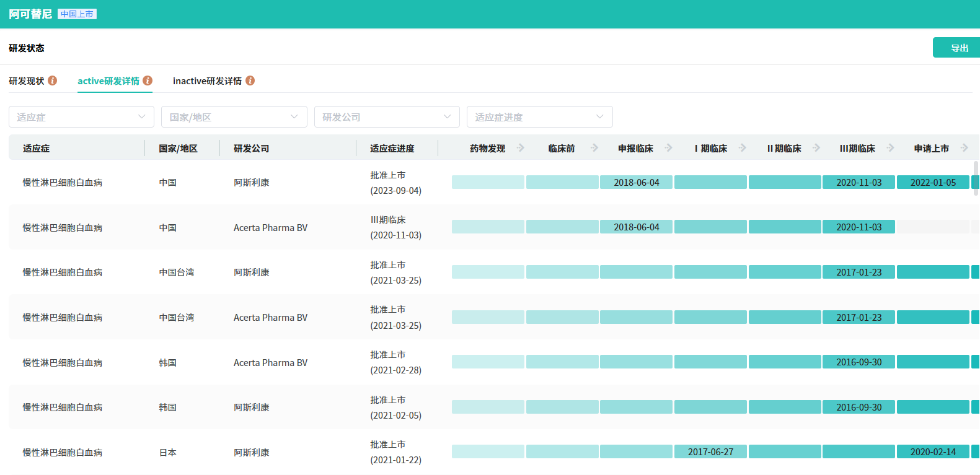
Task: Open the 适应症 filter dropdown
Action: point(81,117)
